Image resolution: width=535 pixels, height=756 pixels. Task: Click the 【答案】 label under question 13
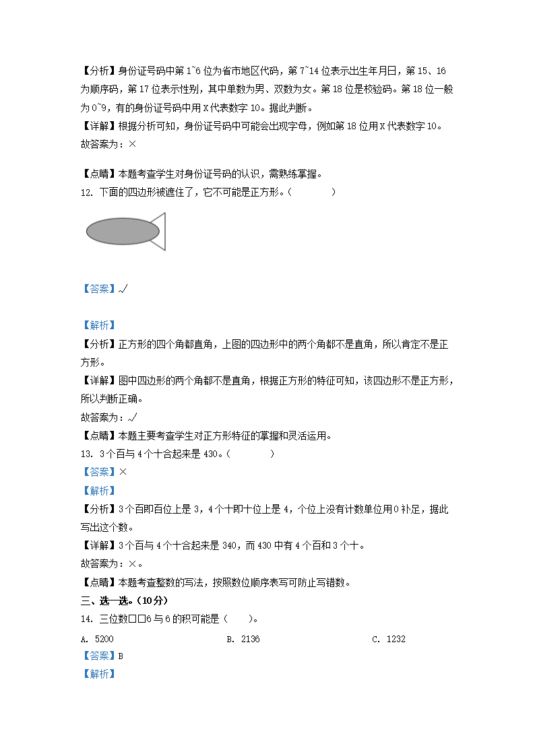coord(99,472)
